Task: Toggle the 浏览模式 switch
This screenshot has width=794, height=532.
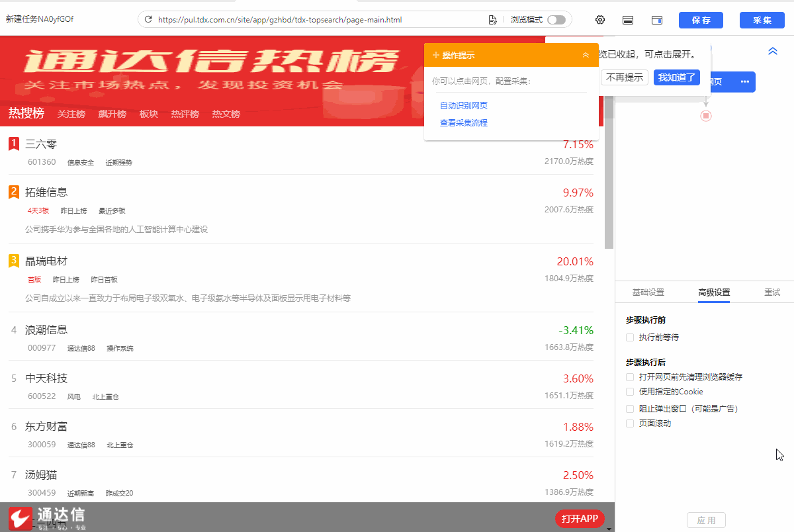Action: (556, 20)
